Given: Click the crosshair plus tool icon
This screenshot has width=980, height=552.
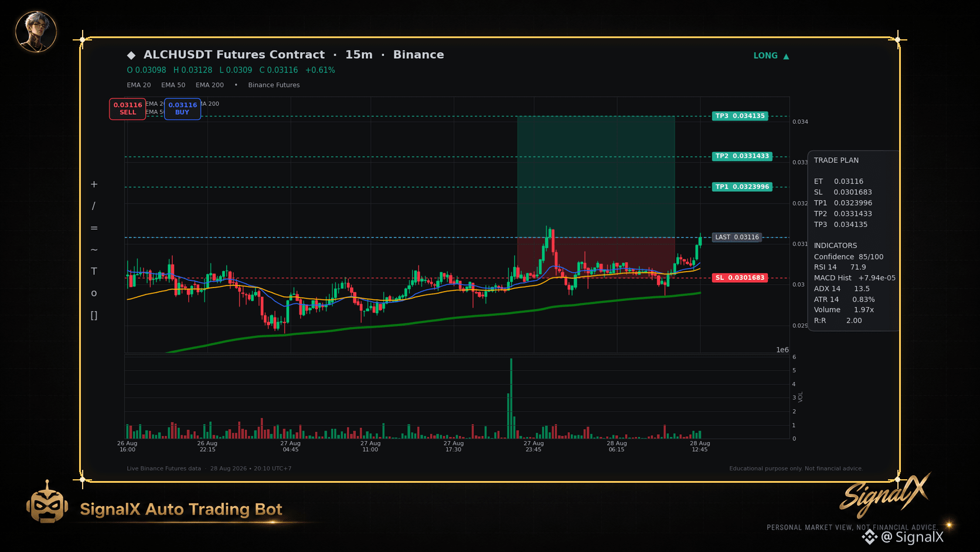Looking at the screenshot, I should 94,184.
